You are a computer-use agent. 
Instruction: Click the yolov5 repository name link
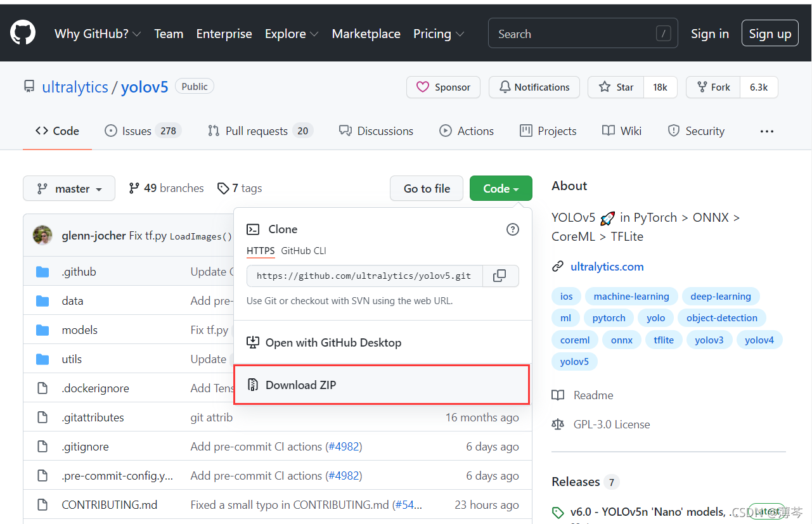point(145,87)
